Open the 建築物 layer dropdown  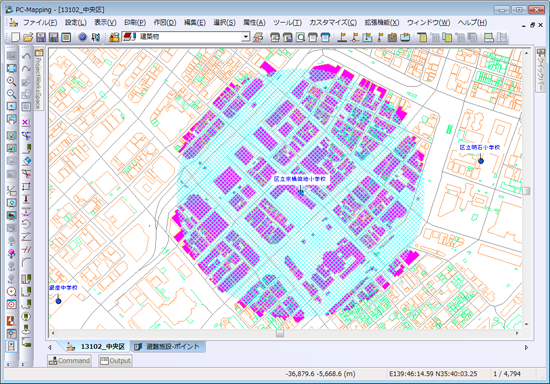coord(246,37)
